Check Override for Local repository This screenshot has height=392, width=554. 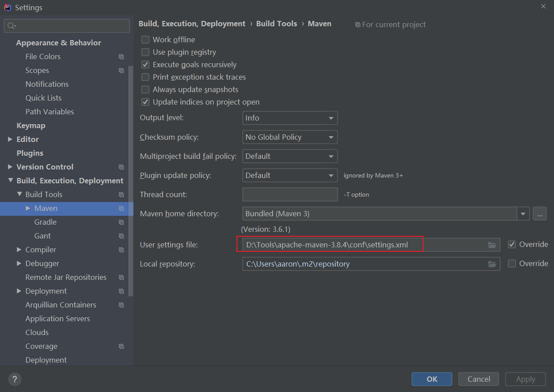tap(512, 263)
